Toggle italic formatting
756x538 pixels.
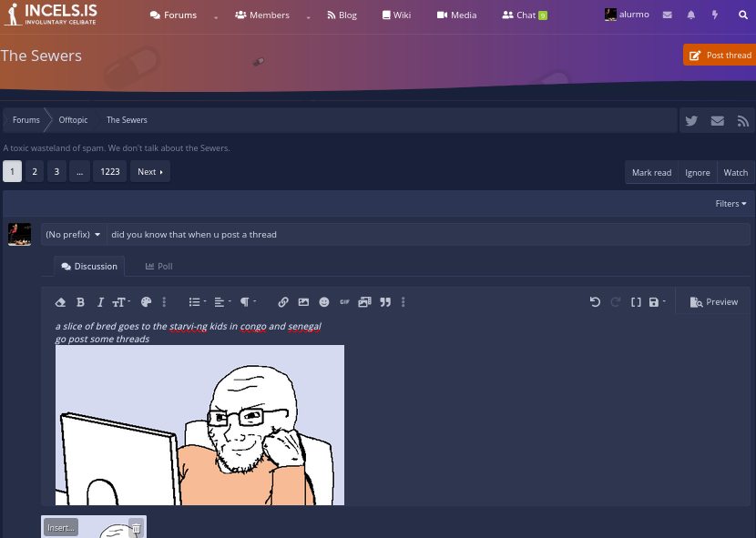(100, 302)
